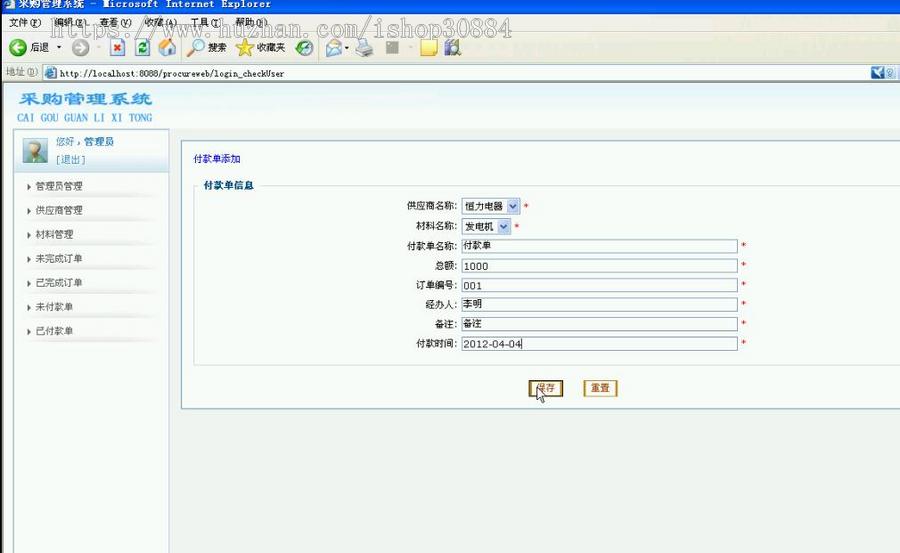
Task: Open the Mail button dropdown arrow
Action: pyautogui.click(x=347, y=48)
